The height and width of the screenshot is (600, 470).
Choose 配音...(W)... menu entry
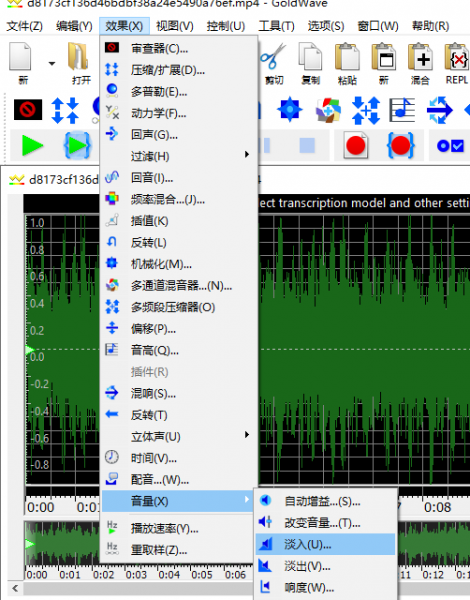point(179,479)
